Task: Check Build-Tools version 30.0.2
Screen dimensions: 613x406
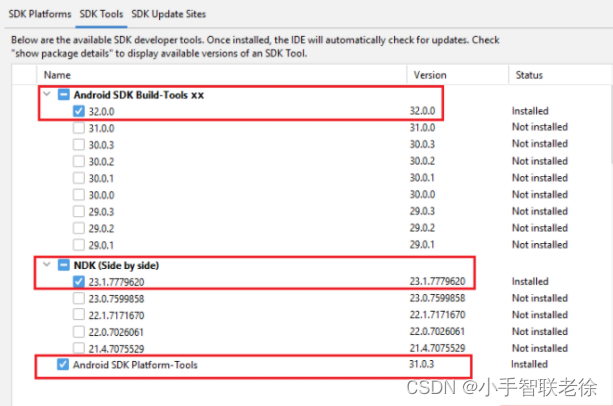Action: (x=79, y=161)
